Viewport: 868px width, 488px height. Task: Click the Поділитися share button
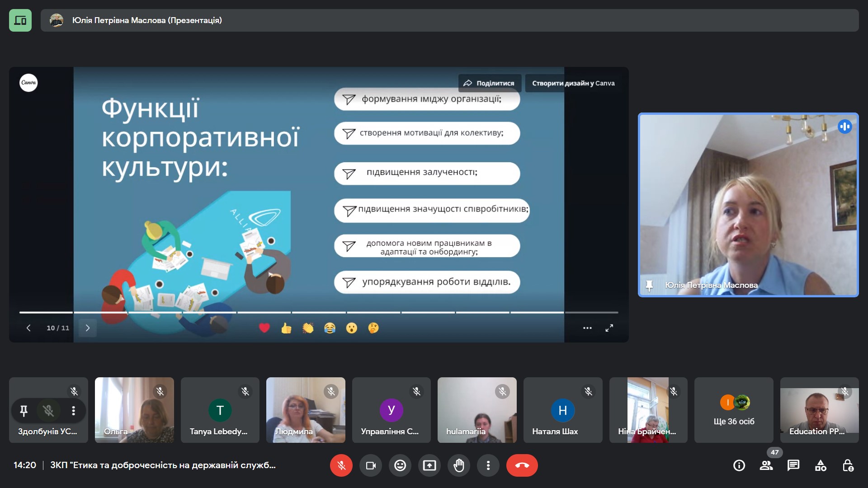click(x=490, y=83)
